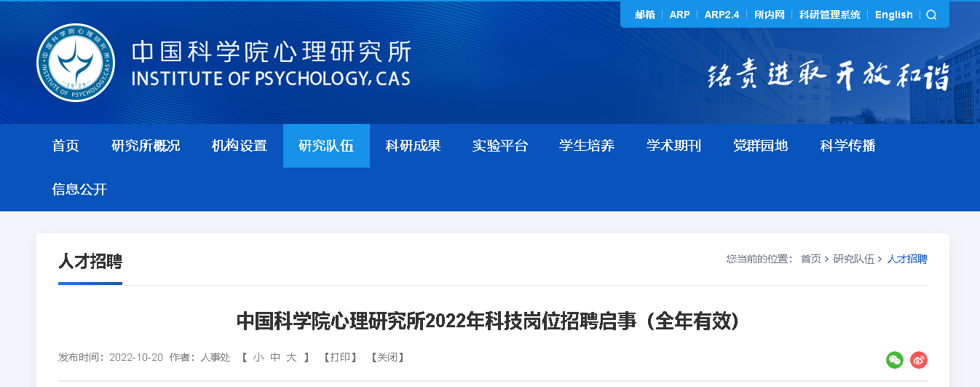Click the 关闭 close page button
The image size is (980, 387).
(387, 357)
